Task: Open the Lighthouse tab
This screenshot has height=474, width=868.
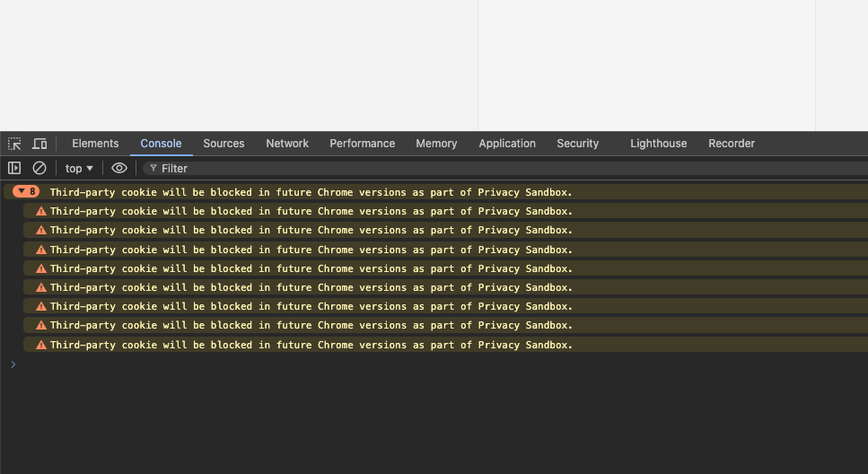Action: click(x=658, y=144)
